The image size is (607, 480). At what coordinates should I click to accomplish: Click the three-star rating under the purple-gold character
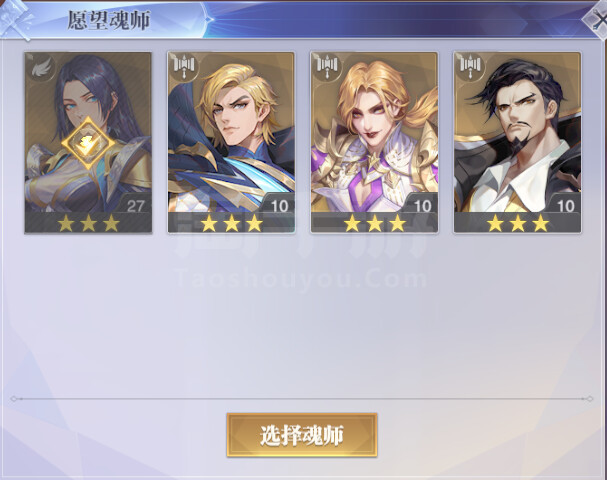point(374,223)
